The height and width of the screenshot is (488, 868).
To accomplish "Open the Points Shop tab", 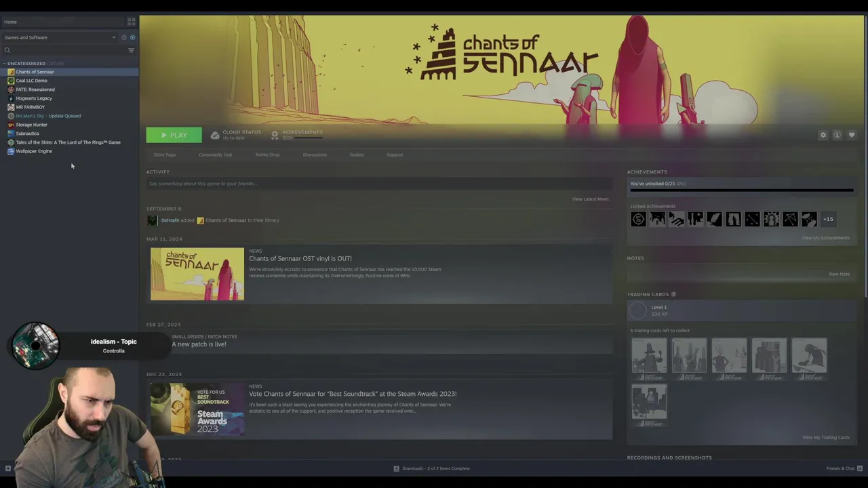I will (267, 155).
